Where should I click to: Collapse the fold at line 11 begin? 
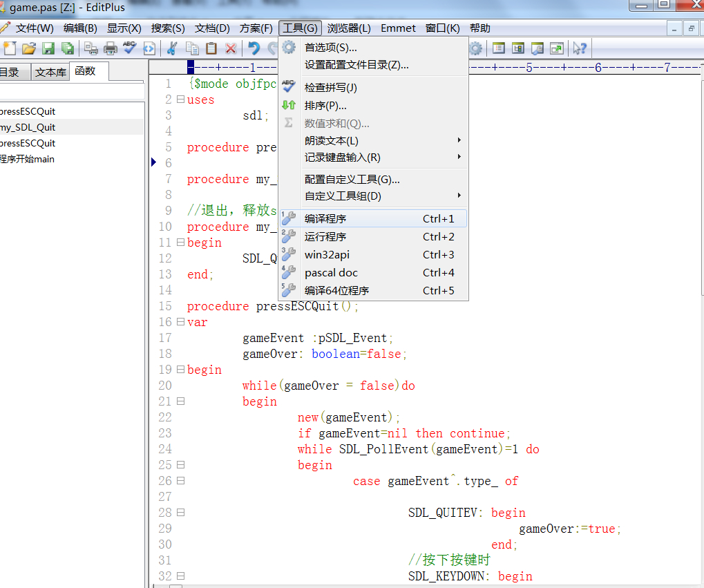tap(180, 243)
